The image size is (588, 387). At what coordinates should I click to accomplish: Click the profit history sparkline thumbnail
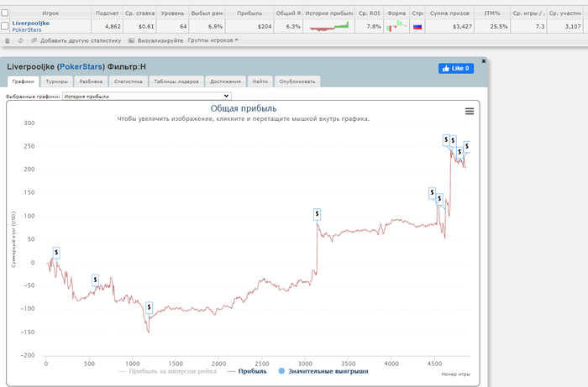pyautogui.click(x=329, y=26)
